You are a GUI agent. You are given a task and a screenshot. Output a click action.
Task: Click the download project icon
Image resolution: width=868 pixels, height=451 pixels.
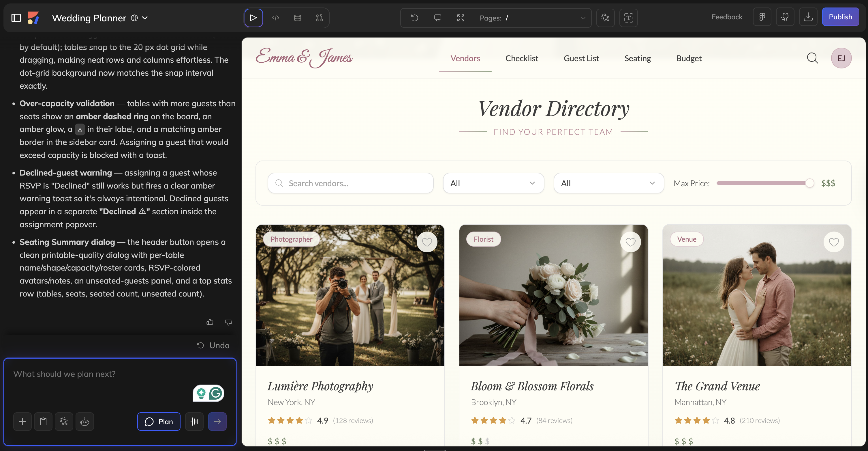pyautogui.click(x=808, y=17)
